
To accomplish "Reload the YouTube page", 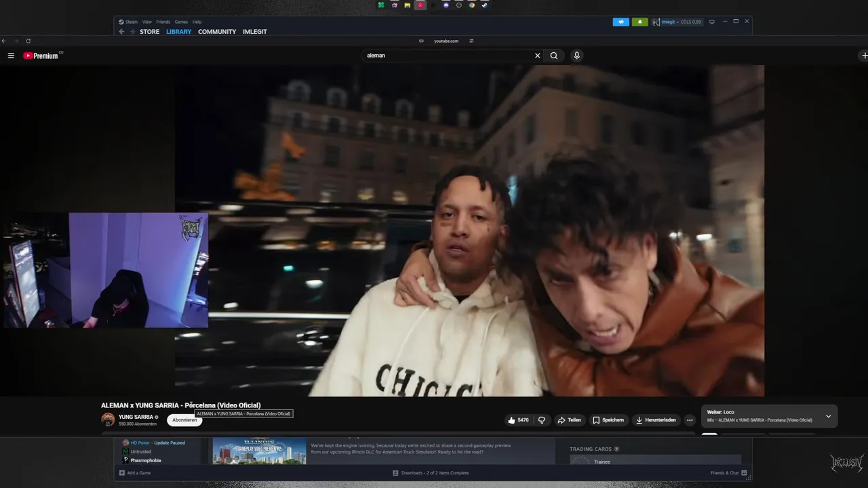I will (28, 41).
